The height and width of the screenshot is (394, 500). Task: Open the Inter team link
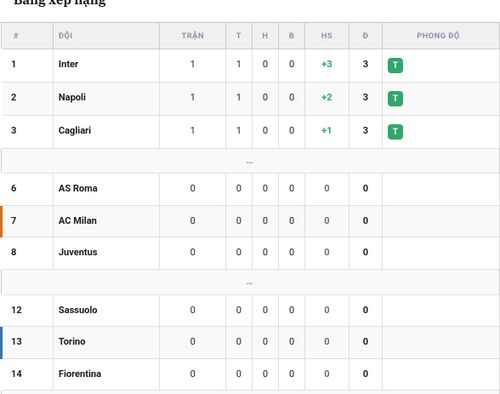[x=68, y=64]
